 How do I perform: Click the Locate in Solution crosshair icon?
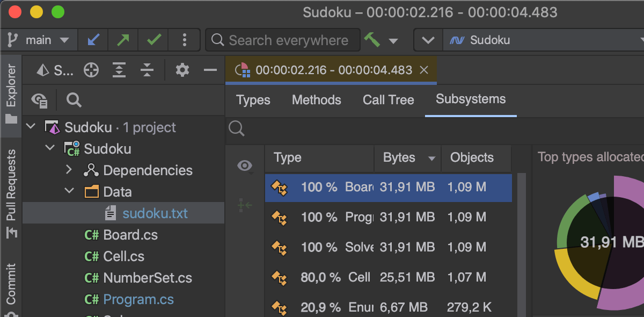click(91, 70)
